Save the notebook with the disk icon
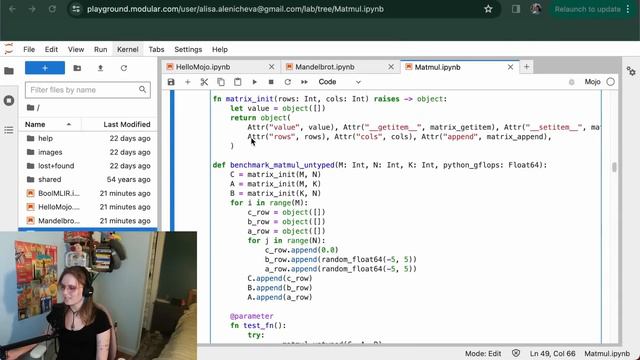 pyautogui.click(x=171, y=82)
